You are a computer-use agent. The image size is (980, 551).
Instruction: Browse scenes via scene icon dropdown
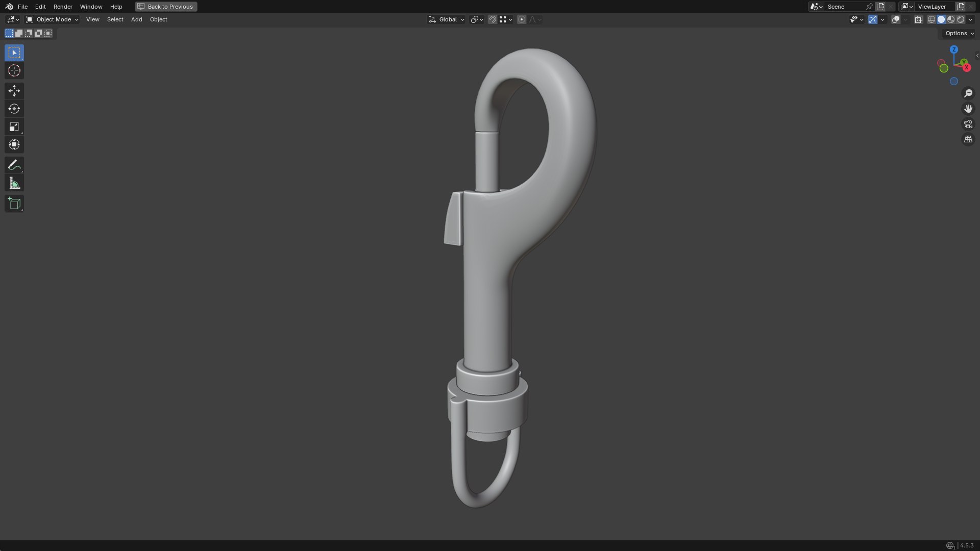point(817,7)
